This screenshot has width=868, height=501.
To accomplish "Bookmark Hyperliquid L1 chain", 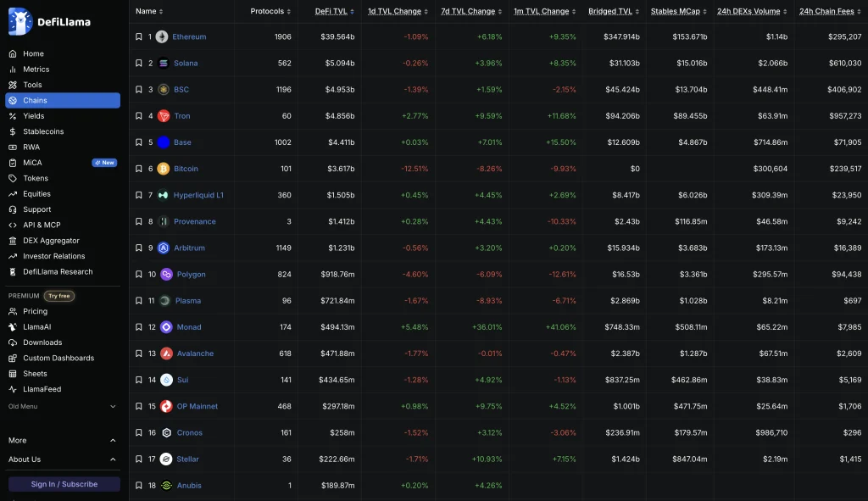I will [138, 195].
